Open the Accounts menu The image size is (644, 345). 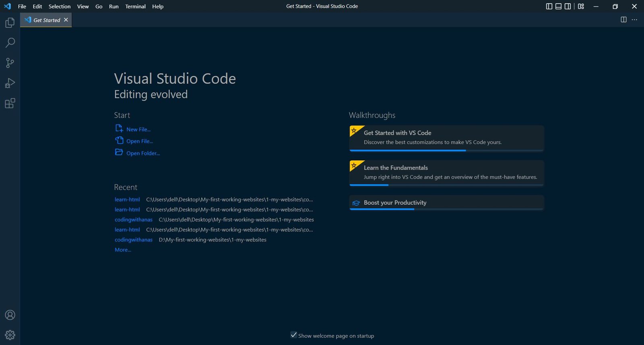(10, 315)
